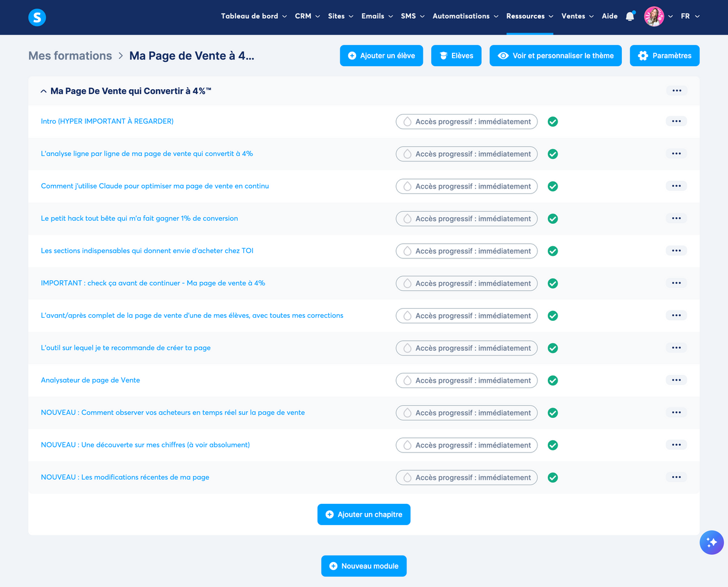Image resolution: width=728 pixels, height=587 pixels.
Task: Click Accès progressif badge of modifications récentes row
Action: point(467,477)
